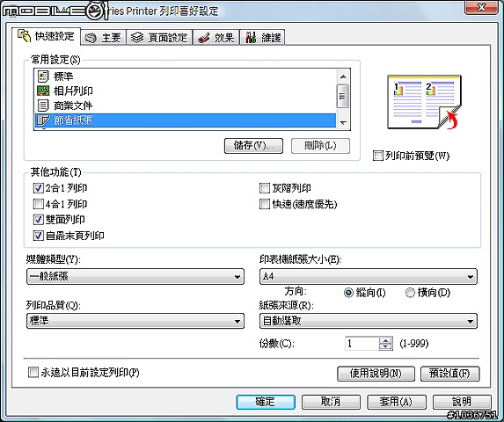504x422 pixels.
Task: Open the 媒體類型 dropdown
Action: click(135, 277)
